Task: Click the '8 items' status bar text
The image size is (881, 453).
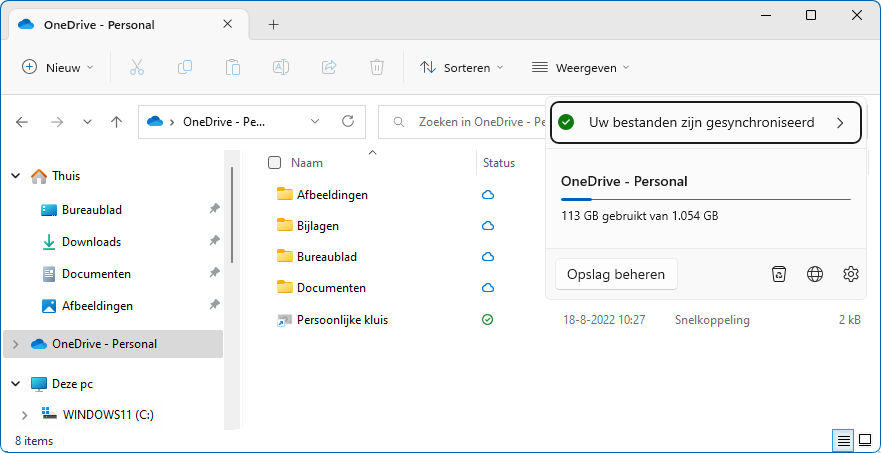Action: tap(34, 441)
